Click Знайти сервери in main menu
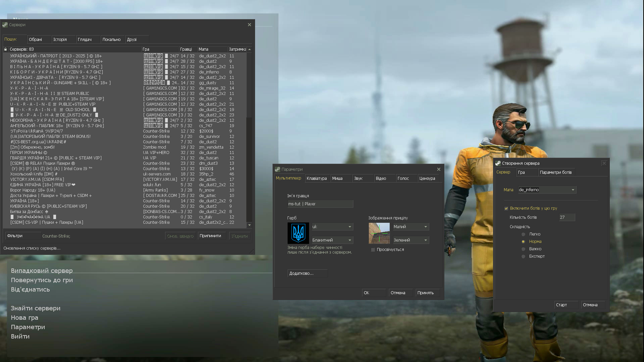The width and height of the screenshot is (644, 362). tap(36, 308)
